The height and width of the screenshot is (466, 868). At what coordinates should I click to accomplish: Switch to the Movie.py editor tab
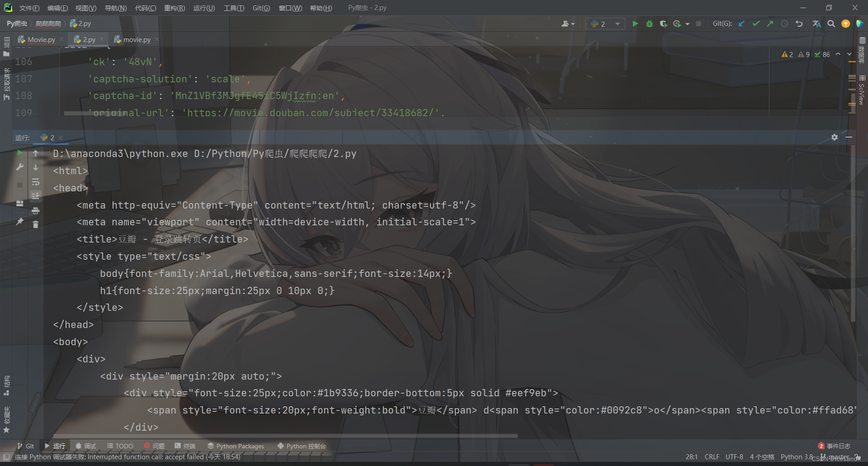pyautogui.click(x=41, y=40)
